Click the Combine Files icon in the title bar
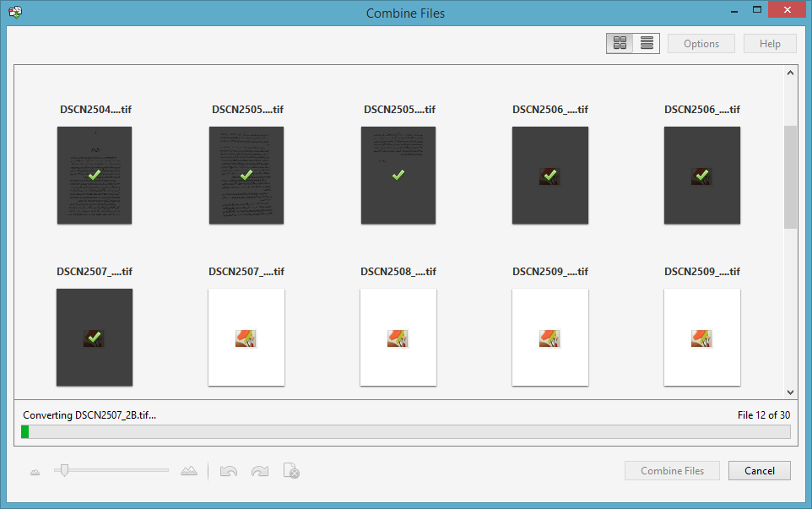The height and width of the screenshot is (509, 812). tap(14, 12)
